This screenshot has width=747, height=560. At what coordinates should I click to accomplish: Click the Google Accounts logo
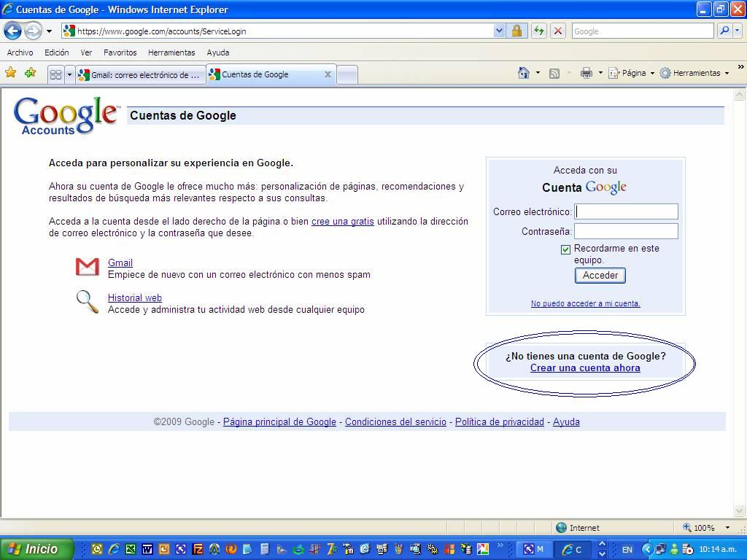(66, 115)
